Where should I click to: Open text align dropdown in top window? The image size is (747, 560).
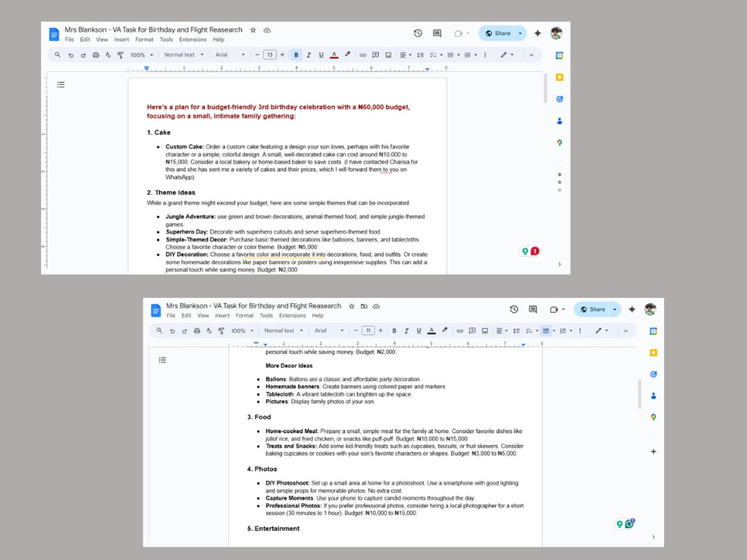pos(406,55)
